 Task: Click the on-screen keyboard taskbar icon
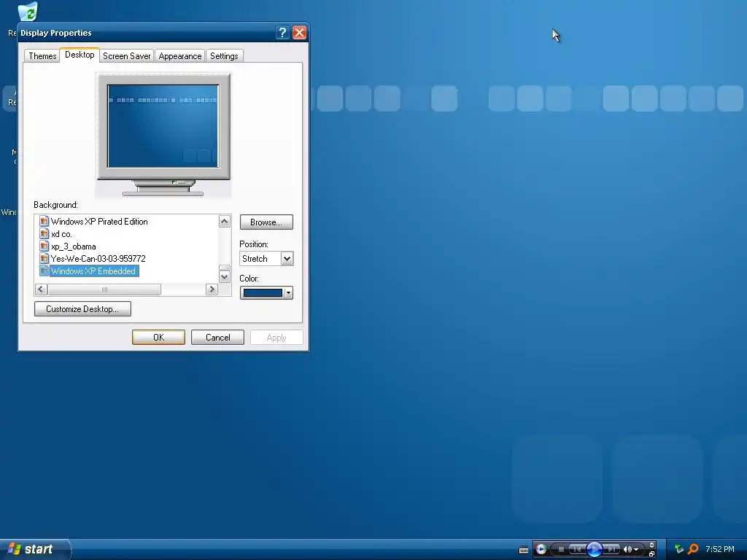coord(524,550)
